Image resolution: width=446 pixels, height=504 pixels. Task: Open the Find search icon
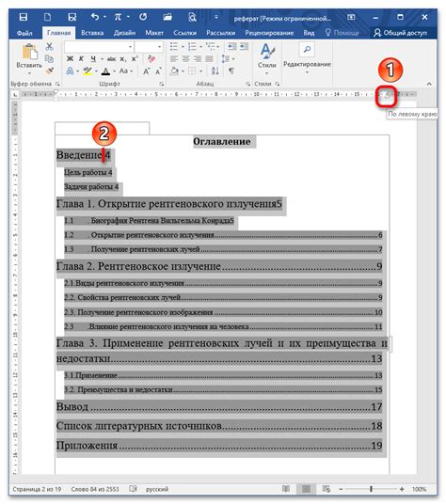click(x=307, y=49)
